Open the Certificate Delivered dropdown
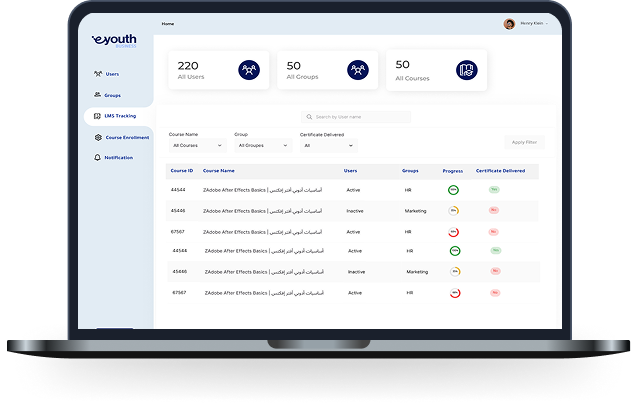This screenshot has height=405, width=638. coord(326,145)
